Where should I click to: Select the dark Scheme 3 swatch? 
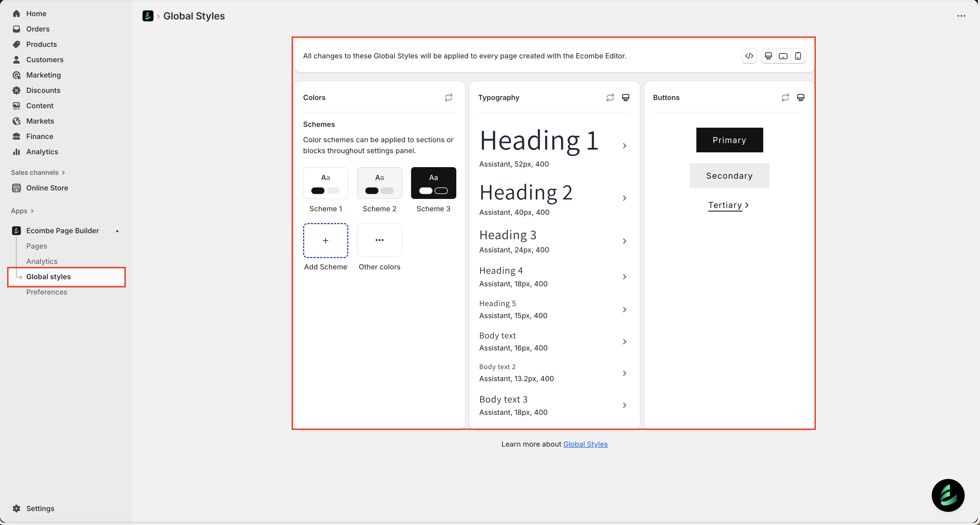433,183
